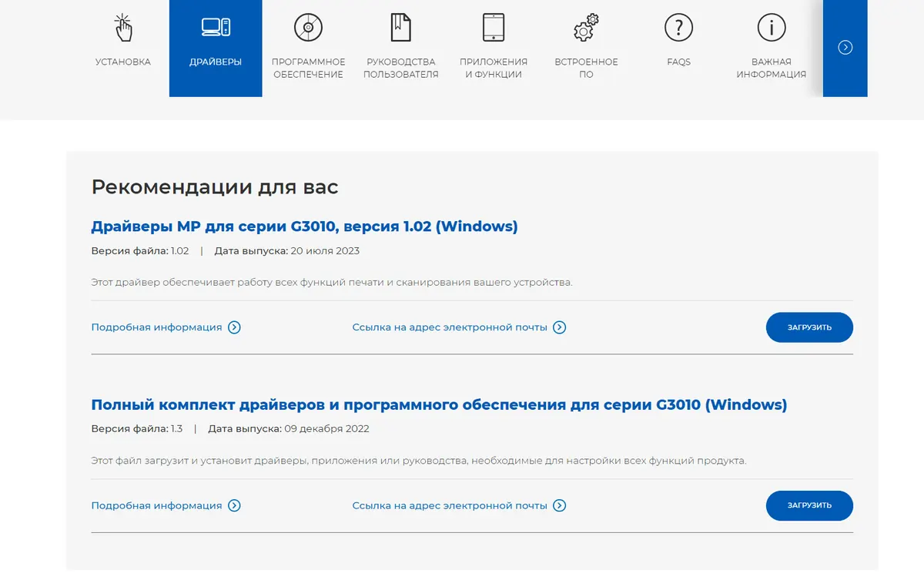
Task: Open Полный комплект драйверов title link
Action: coord(439,404)
